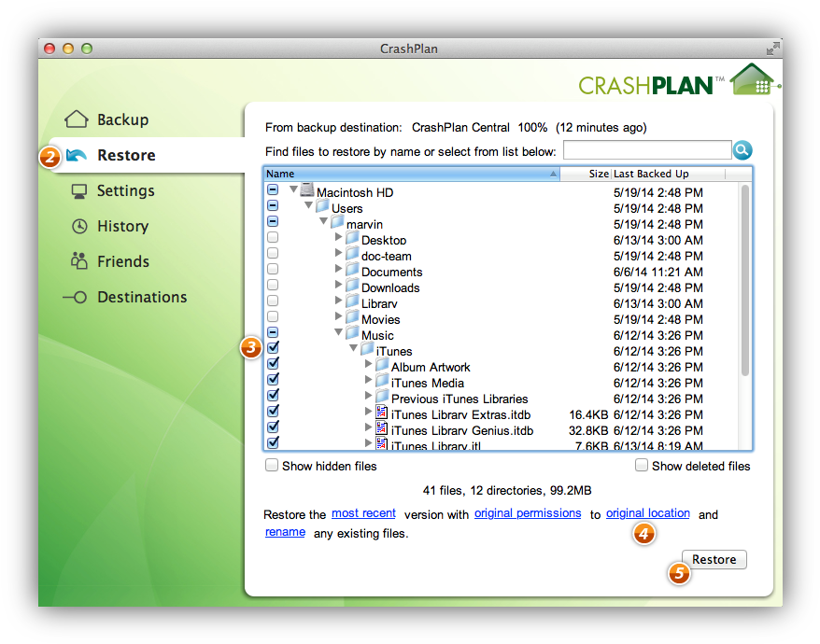Enable the Show hidden files checkbox
The width and height of the screenshot is (820, 644).
tap(271, 466)
